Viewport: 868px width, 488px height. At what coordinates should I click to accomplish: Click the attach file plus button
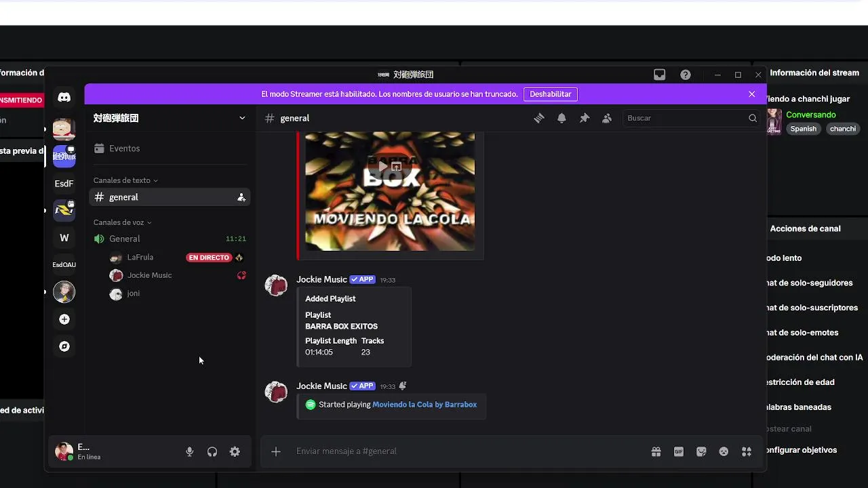[276, 451]
